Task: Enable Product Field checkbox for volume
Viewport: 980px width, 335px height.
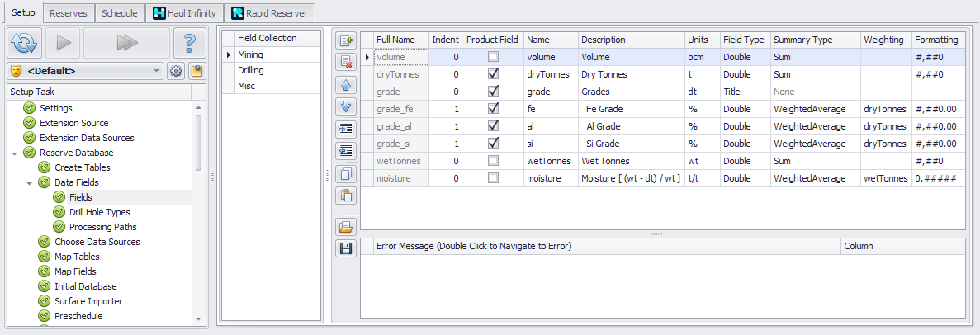Action: point(493,58)
